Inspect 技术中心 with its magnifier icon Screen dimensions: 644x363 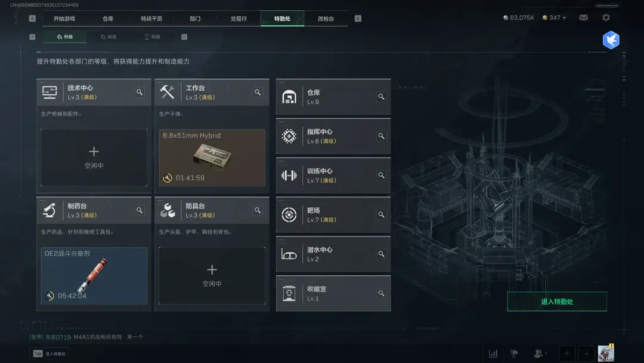pos(140,92)
